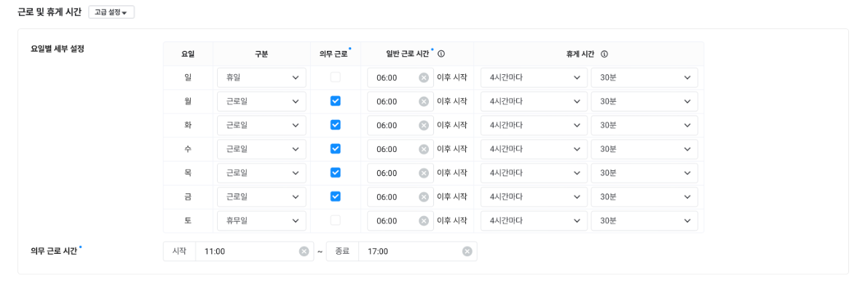
Task: Clear the 11:00 mandatory start time
Action: [x=304, y=251]
